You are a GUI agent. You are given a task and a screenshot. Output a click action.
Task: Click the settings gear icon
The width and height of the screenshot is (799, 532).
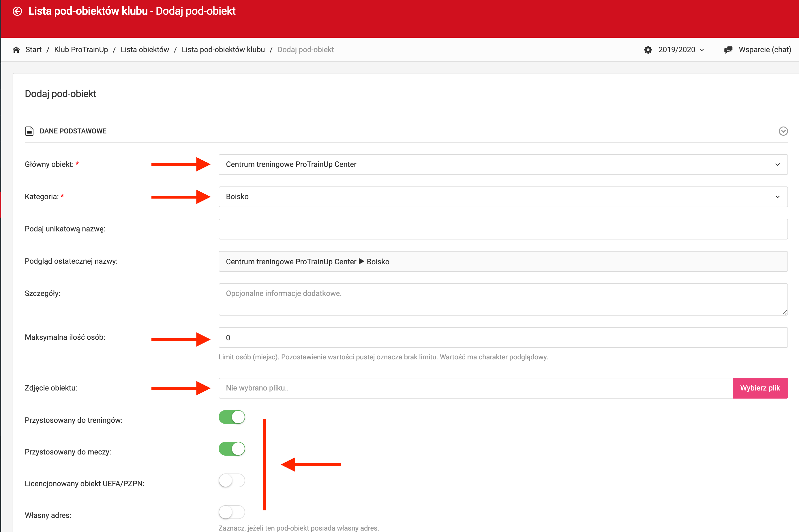648,50
